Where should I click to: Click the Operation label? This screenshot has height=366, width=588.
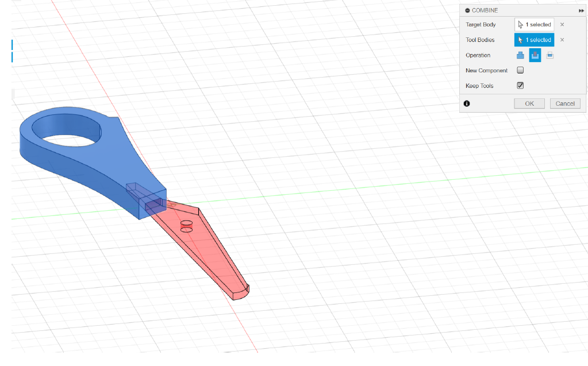[x=478, y=55]
